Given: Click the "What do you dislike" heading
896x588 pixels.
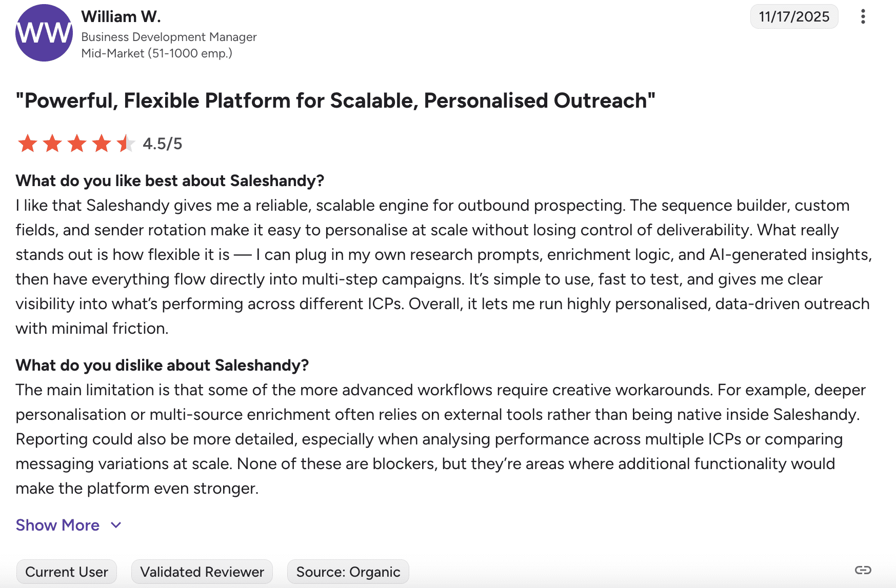Looking at the screenshot, I should pos(162,365).
